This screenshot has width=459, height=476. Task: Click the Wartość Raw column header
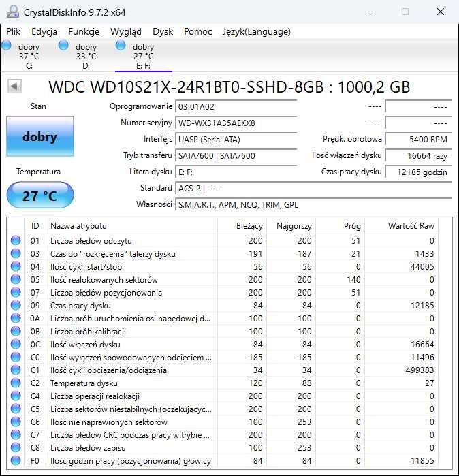(x=401, y=226)
